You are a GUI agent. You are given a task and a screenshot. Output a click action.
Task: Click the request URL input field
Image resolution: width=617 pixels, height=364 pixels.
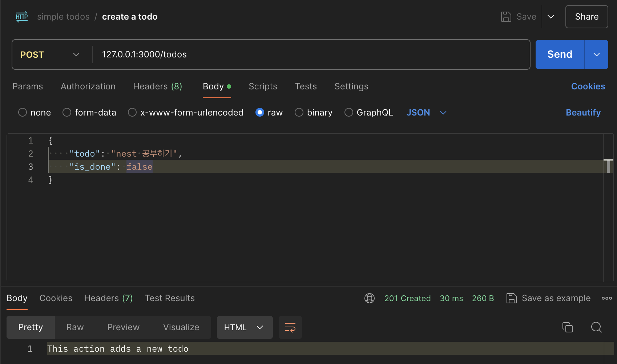[311, 54]
